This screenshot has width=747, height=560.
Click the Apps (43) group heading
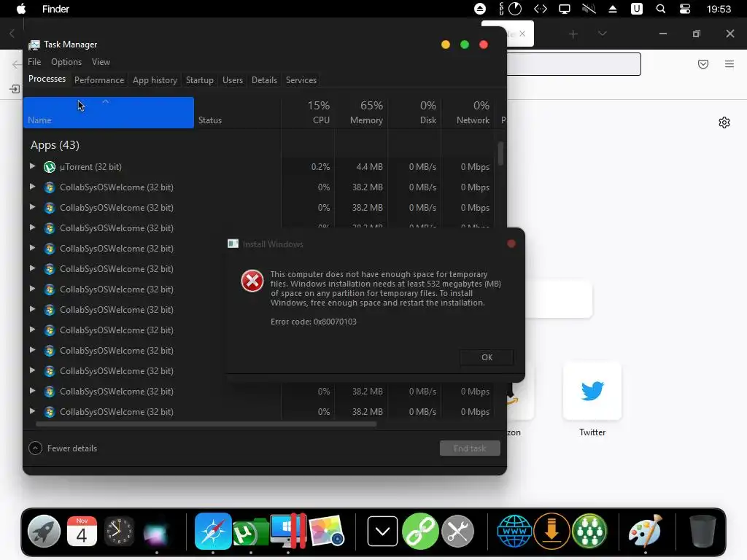click(55, 145)
